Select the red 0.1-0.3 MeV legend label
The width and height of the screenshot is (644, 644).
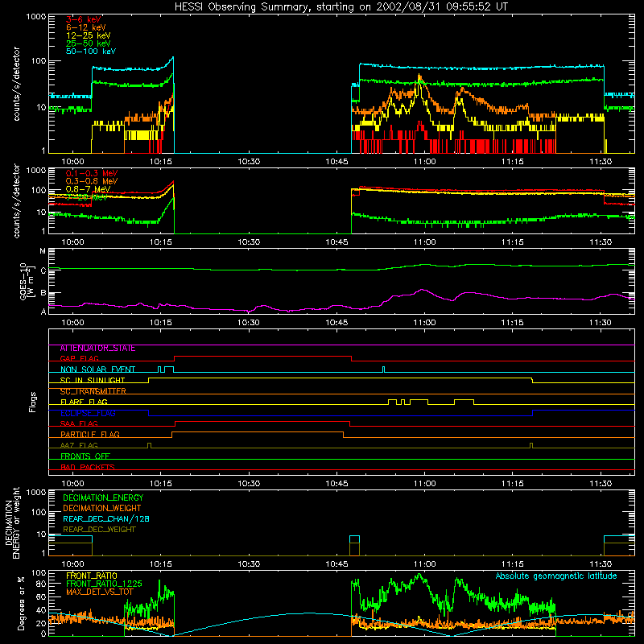tap(92, 173)
